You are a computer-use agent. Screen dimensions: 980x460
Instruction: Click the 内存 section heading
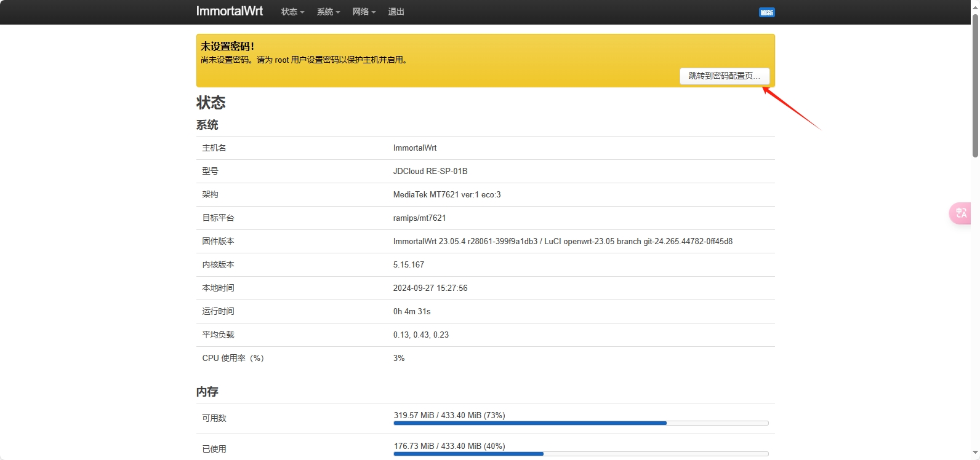[207, 392]
